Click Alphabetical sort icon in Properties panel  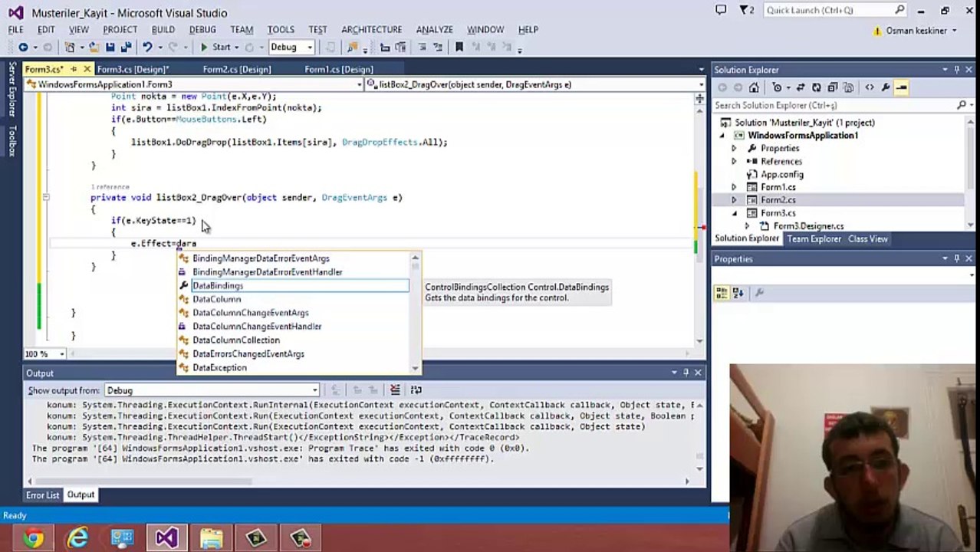pyautogui.click(x=738, y=293)
